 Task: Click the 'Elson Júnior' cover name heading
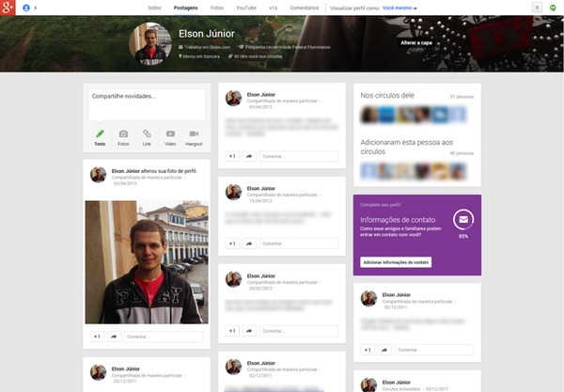(207, 34)
